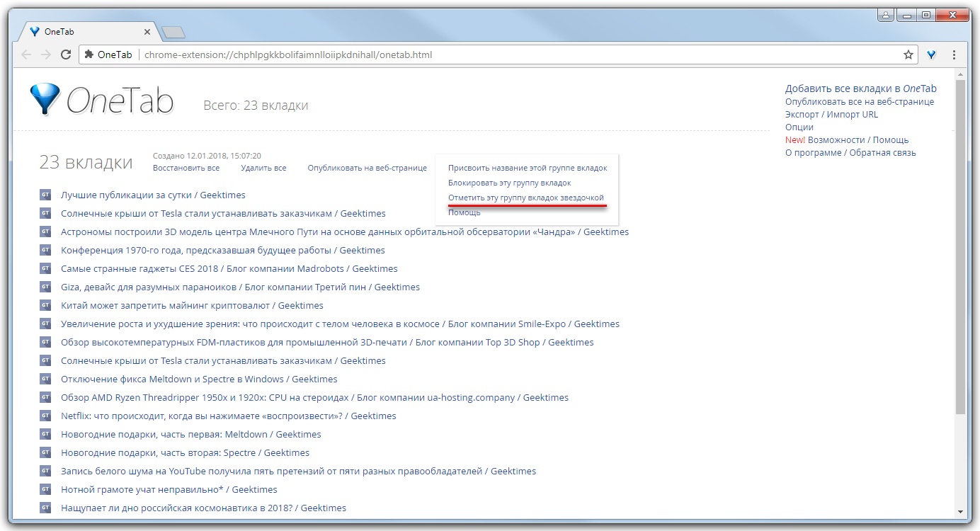Open 'Запись белого шума на YouTube' link
Image resolution: width=980 pixels, height=531 pixels.
coord(298,471)
